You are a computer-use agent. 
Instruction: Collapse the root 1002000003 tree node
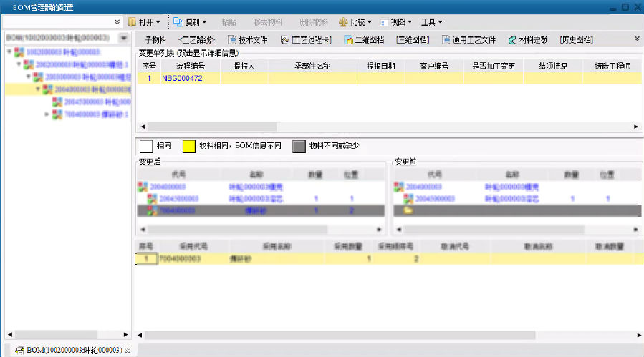9,52
